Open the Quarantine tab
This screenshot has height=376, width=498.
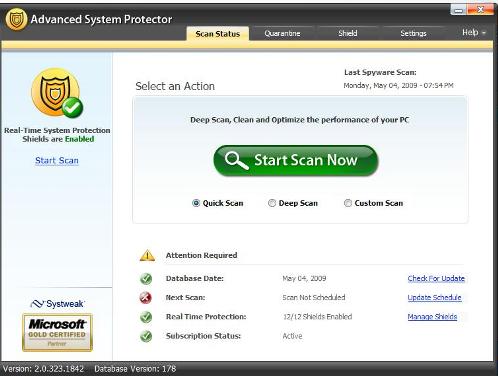(x=282, y=33)
